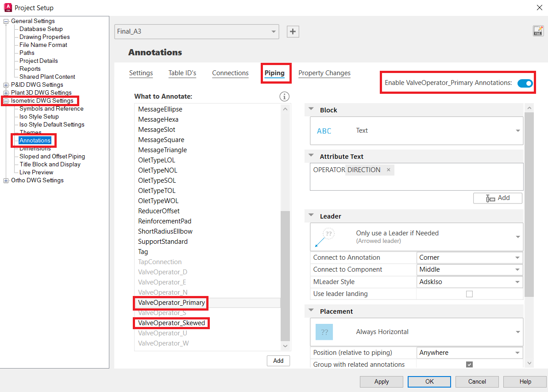The height and width of the screenshot is (392, 548).
Task: Switch to the Settings tab
Action: coord(141,73)
